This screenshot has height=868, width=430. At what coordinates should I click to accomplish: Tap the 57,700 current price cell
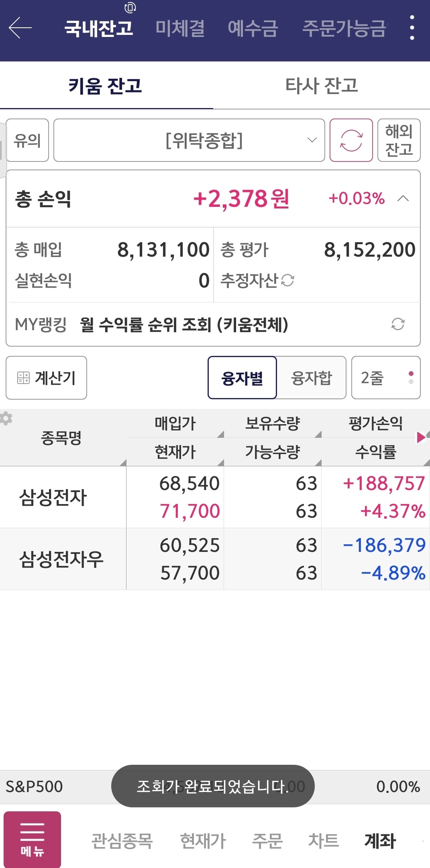coord(190,573)
